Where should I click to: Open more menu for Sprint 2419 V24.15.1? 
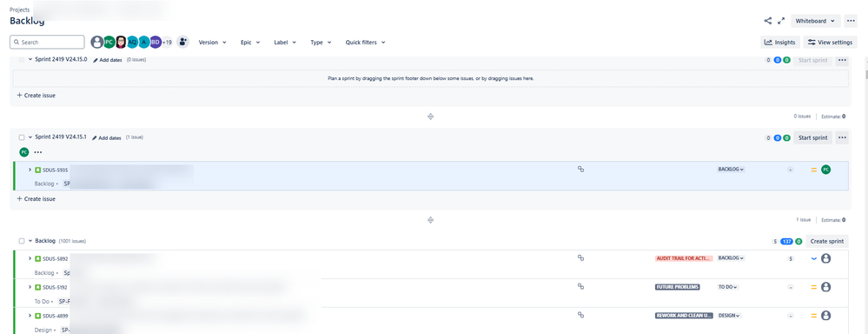tap(842, 137)
